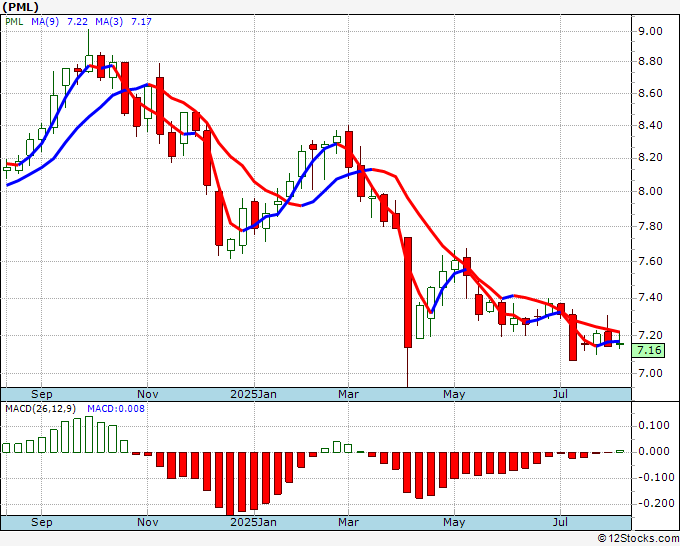Click the 8.40 price axis label
The image size is (680, 546).
(650, 125)
